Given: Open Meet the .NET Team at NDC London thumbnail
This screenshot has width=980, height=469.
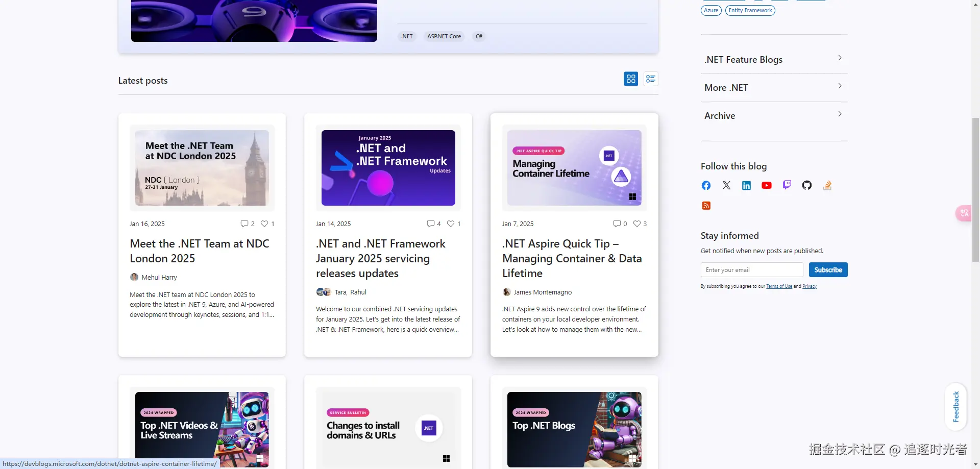Looking at the screenshot, I should pos(202,168).
